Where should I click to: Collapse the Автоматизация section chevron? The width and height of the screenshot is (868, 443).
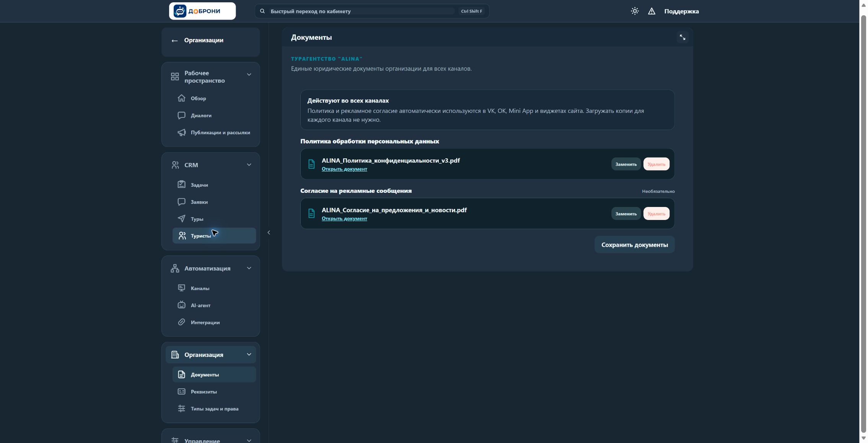(249, 268)
